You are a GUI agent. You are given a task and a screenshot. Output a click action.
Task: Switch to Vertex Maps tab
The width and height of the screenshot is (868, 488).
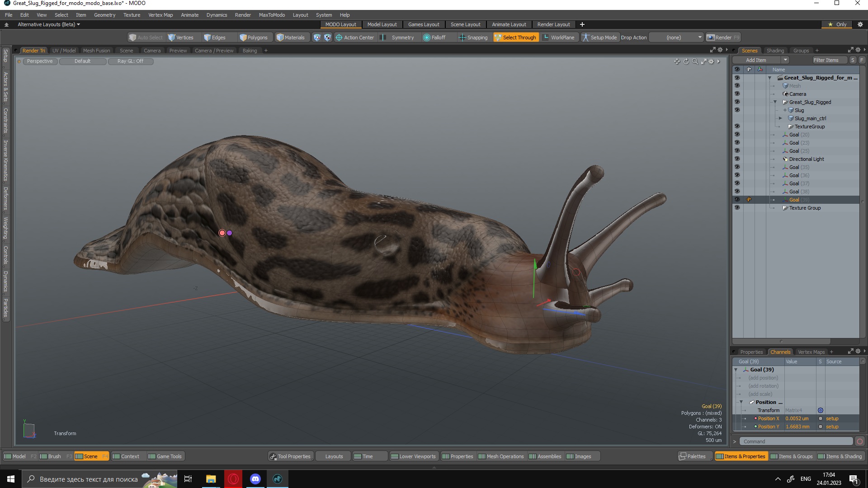(811, 352)
